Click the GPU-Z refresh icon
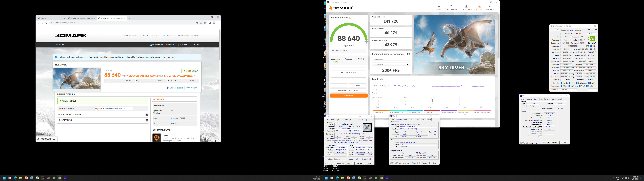This screenshot has height=181, width=644. [593, 30]
